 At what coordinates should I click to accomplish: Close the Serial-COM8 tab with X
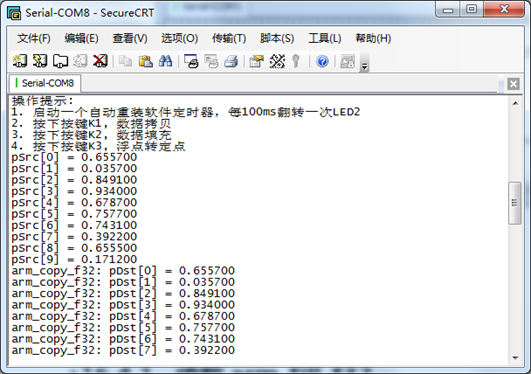513,84
